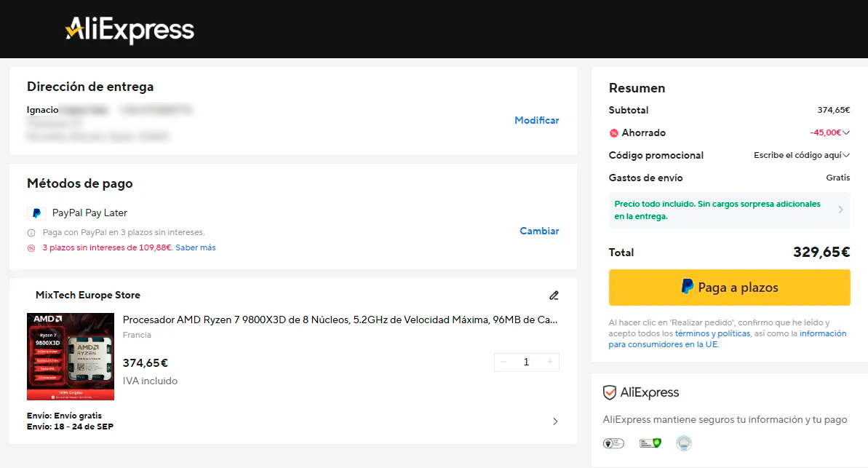Open the 'Precio todo incluido' info chevron

tap(840, 210)
